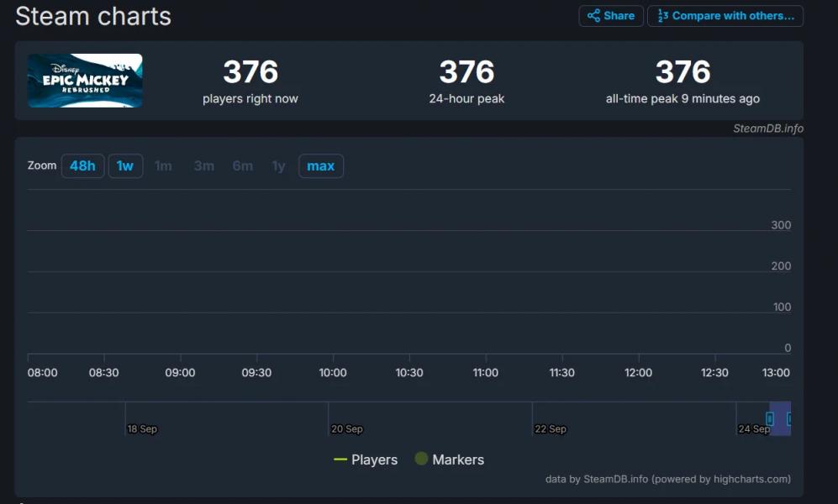The image size is (838, 504).
Task: Click the 24 Sep navigator label
Action: 754,428
